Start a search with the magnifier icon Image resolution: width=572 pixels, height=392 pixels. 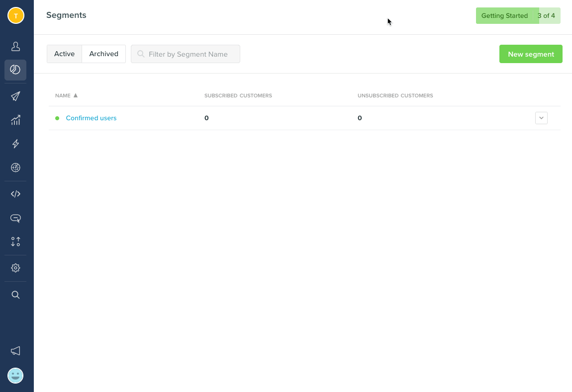click(15, 294)
